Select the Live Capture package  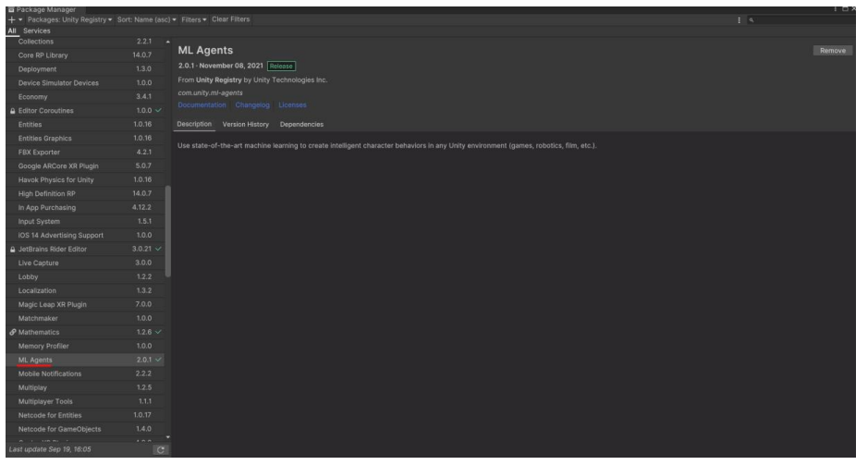click(85, 263)
